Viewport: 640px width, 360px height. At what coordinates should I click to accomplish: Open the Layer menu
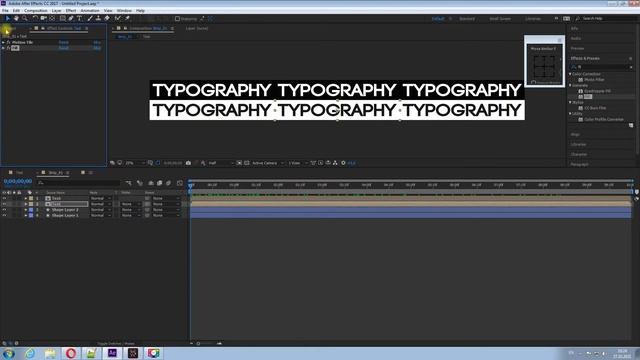[x=56, y=11]
